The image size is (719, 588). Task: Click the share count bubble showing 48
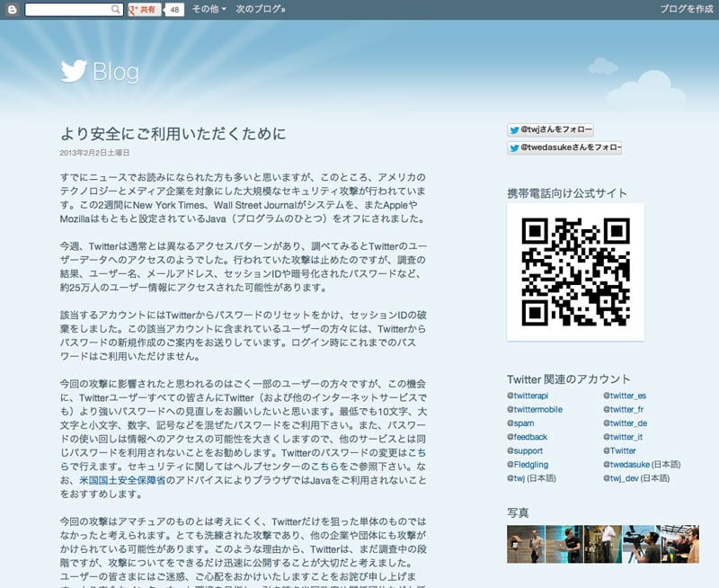[174, 9]
